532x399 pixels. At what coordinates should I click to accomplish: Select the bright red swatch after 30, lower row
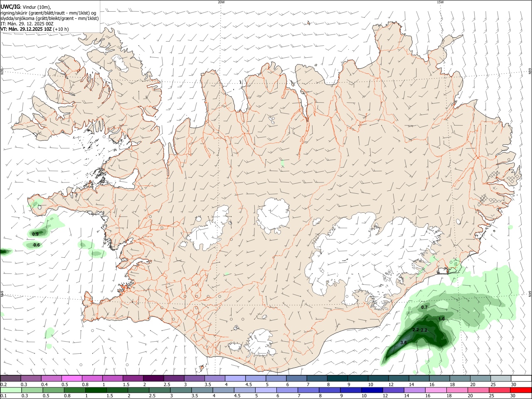coord(520,390)
